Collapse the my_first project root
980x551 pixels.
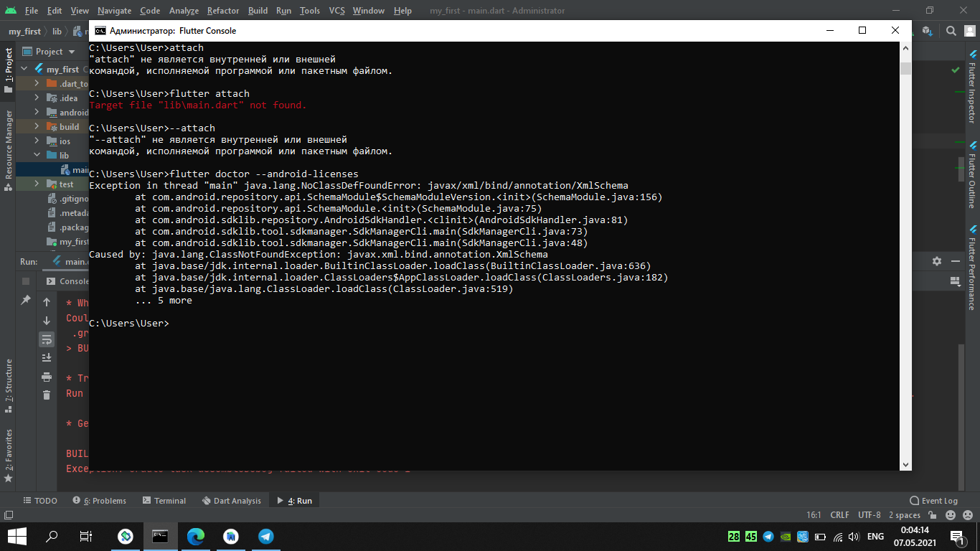tap(24, 70)
